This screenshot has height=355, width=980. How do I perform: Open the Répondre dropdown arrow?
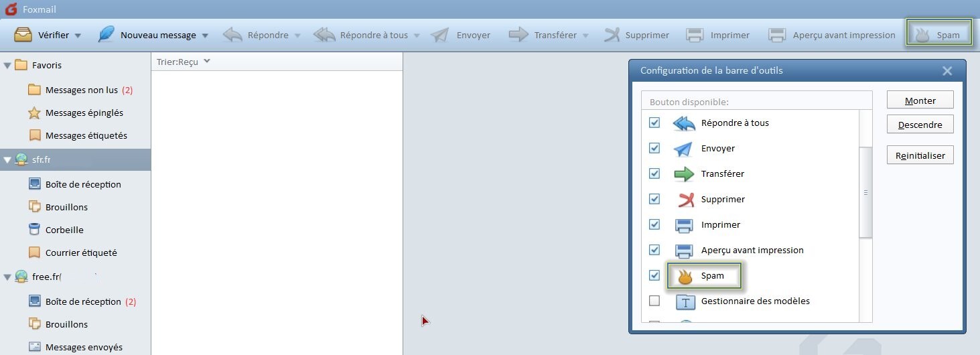tap(297, 35)
